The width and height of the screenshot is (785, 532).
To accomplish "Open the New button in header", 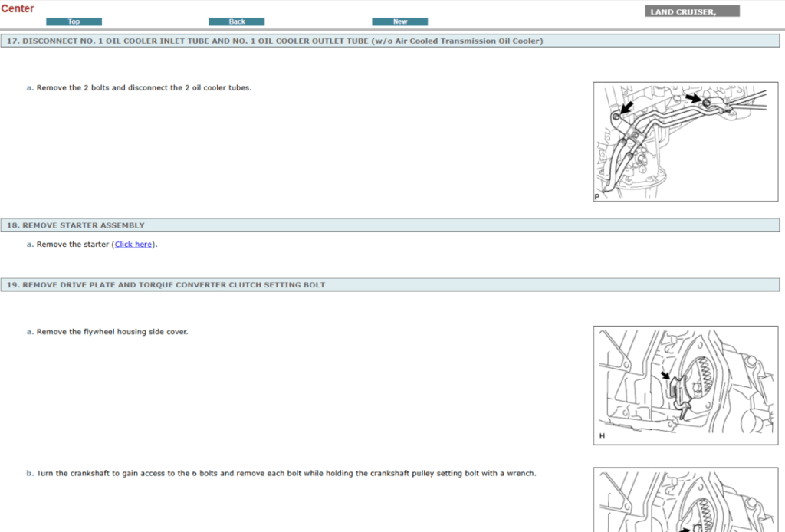I will 399,21.
